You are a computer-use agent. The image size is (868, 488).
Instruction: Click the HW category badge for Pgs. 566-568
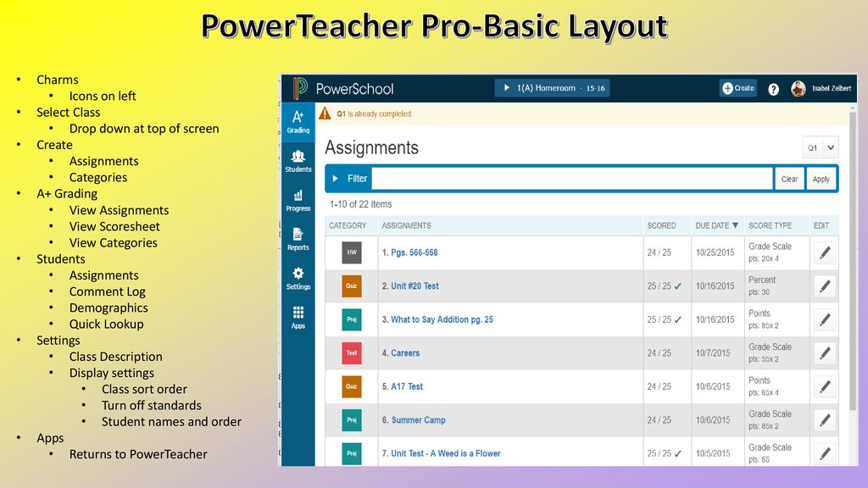352,252
